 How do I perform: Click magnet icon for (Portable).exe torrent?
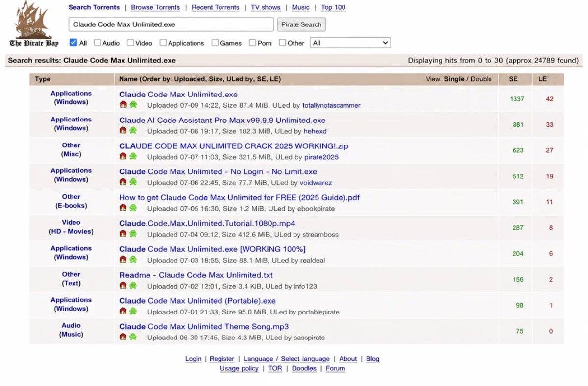(123, 312)
